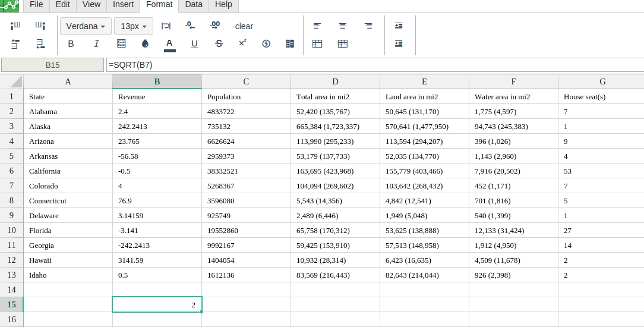Toggle italic text style

coord(96,43)
